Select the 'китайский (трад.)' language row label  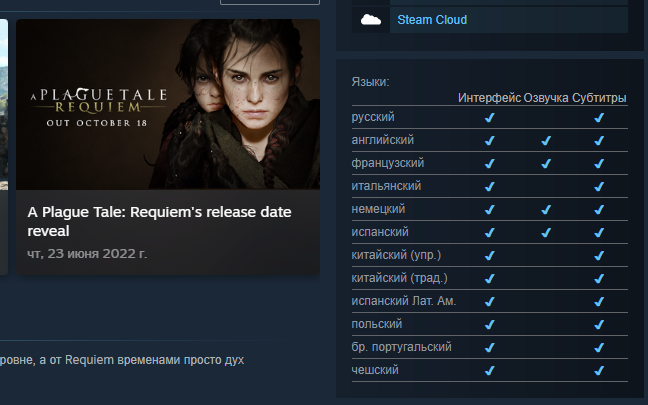(399, 278)
